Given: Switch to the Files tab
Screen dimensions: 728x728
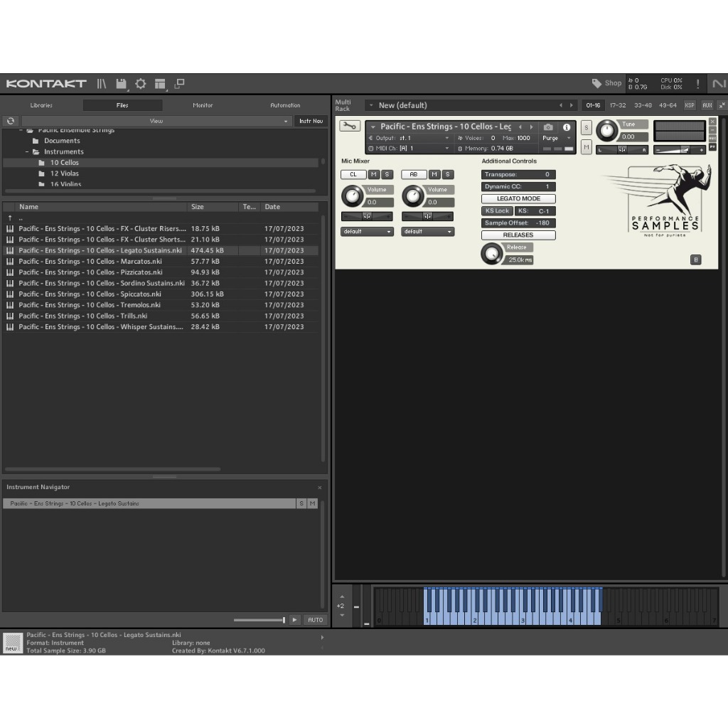Looking at the screenshot, I should click(122, 105).
